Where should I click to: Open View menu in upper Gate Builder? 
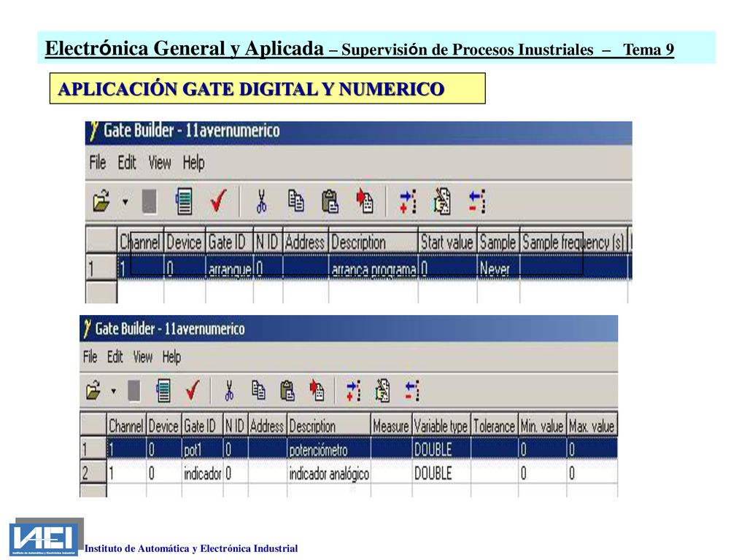click(x=160, y=163)
